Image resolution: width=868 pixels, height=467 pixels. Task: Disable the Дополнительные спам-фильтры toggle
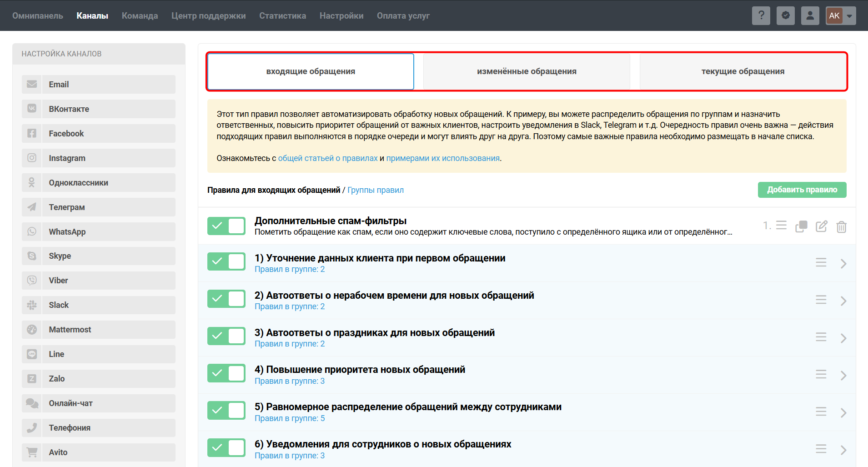pos(226,226)
